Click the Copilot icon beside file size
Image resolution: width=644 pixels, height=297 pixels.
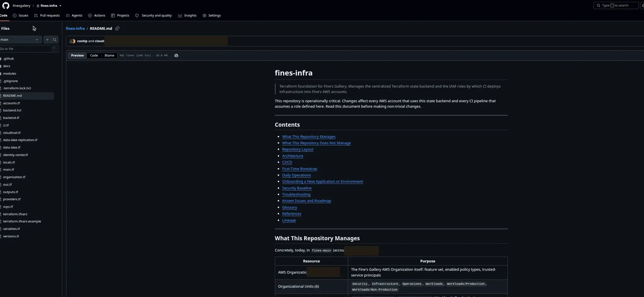(176, 55)
